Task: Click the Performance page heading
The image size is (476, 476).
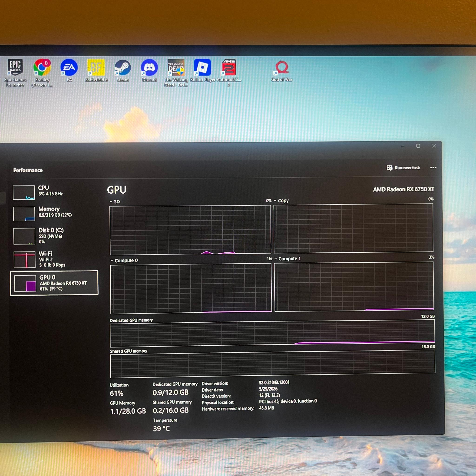Action: [28, 170]
